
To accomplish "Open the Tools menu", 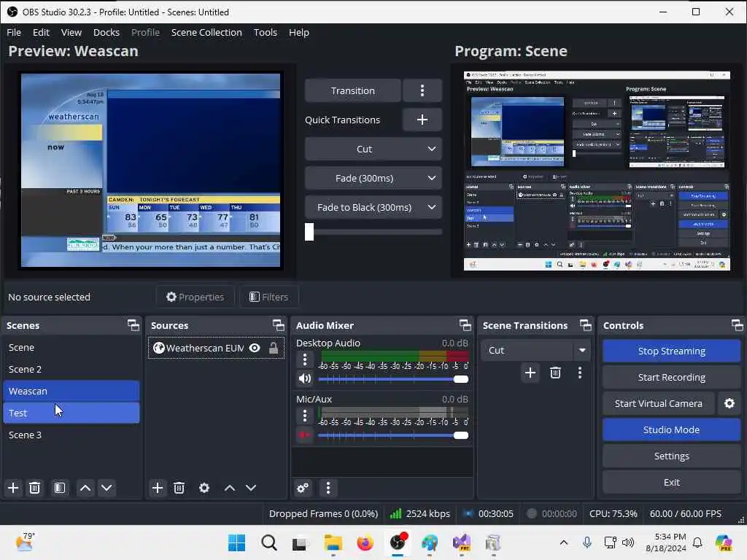I will [266, 32].
